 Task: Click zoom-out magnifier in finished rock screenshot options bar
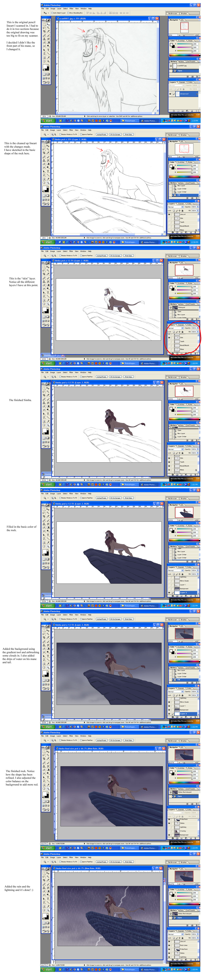click(x=55, y=740)
